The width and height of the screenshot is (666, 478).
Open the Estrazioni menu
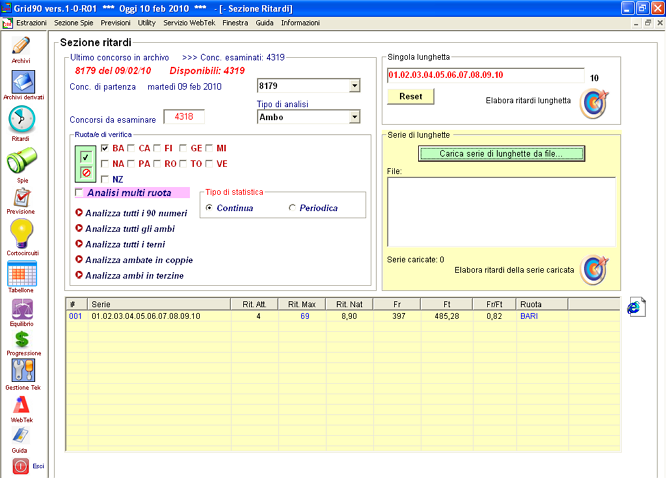click(x=31, y=23)
